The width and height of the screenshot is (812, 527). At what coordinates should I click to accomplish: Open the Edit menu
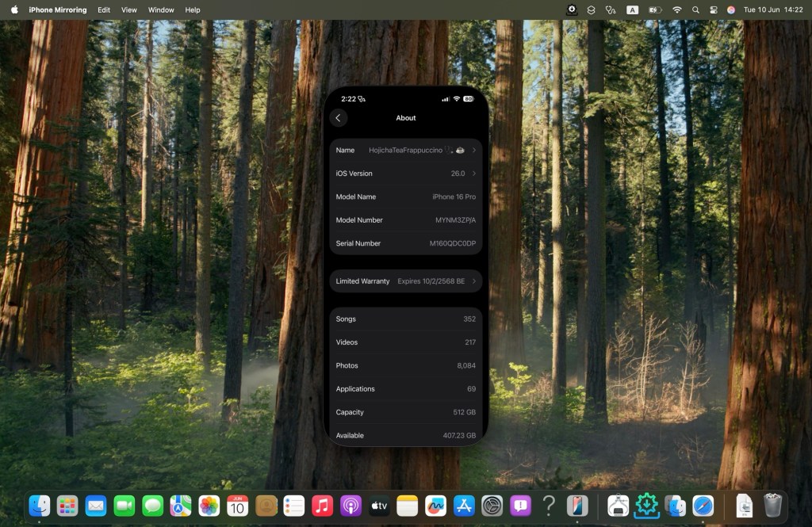point(104,10)
